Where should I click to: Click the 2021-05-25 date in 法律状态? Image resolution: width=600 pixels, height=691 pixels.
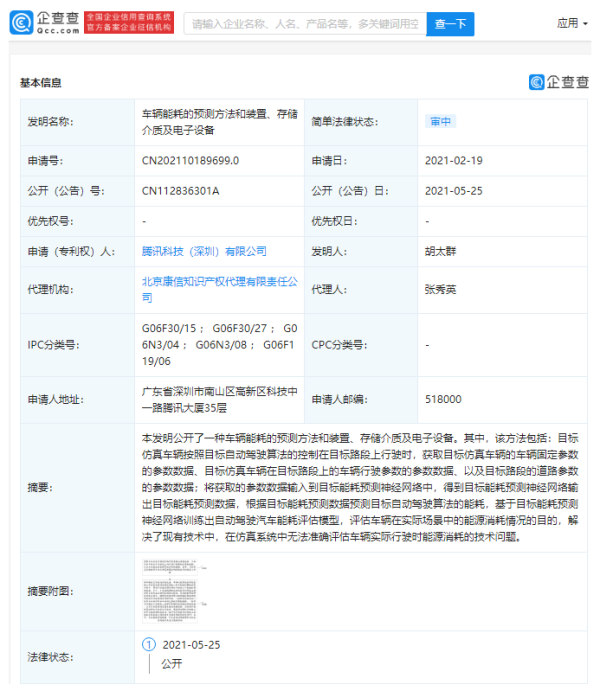coord(191,645)
